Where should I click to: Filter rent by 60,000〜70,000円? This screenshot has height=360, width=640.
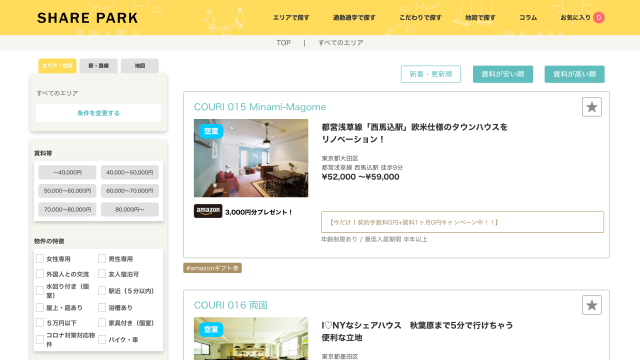click(x=130, y=191)
